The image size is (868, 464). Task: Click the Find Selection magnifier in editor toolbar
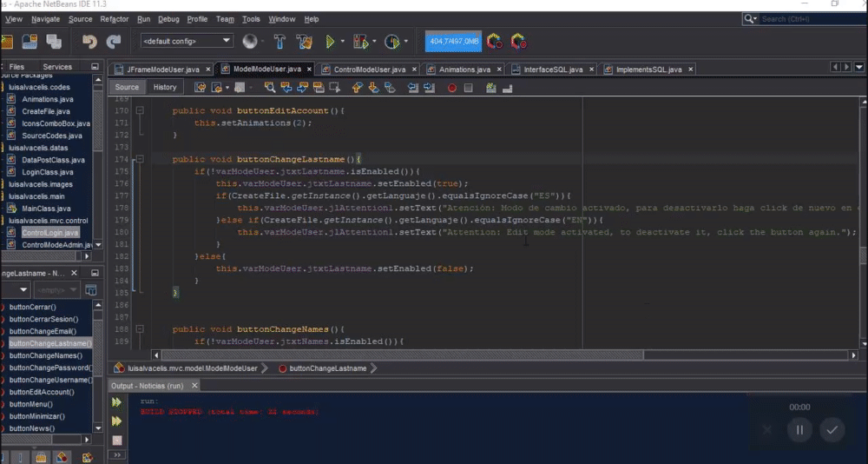coord(270,87)
